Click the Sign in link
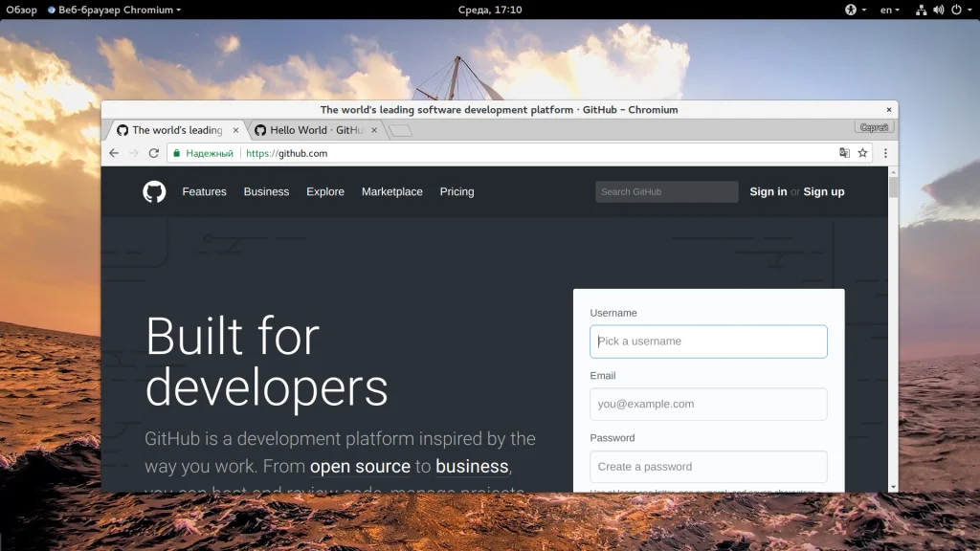The width and height of the screenshot is (980, 551). [768, 192]
